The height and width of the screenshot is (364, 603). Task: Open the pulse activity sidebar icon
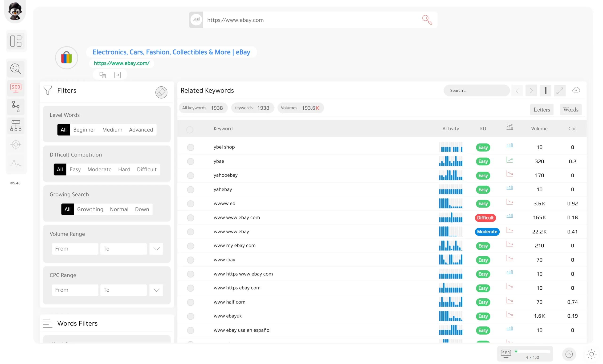click(x=16, y=163)
